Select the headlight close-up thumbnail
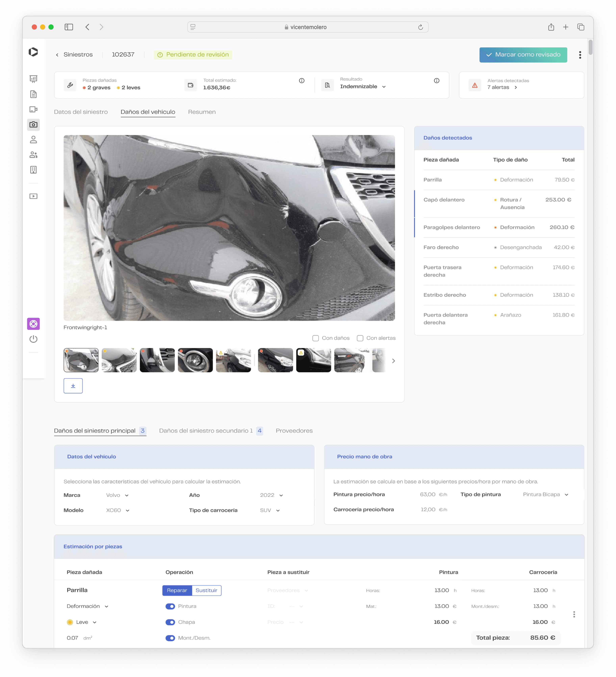 click(x=195, y=360)
